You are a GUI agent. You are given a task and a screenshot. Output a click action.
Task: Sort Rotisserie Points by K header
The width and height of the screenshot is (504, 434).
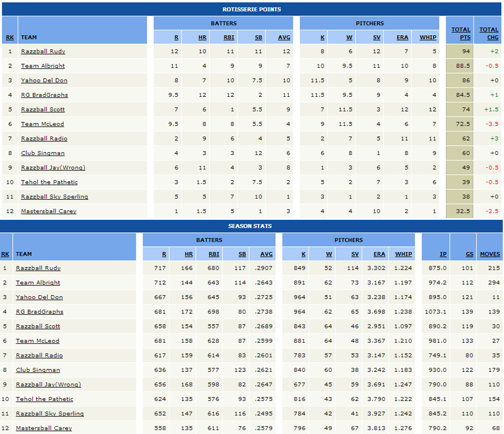tap(322, 37)
